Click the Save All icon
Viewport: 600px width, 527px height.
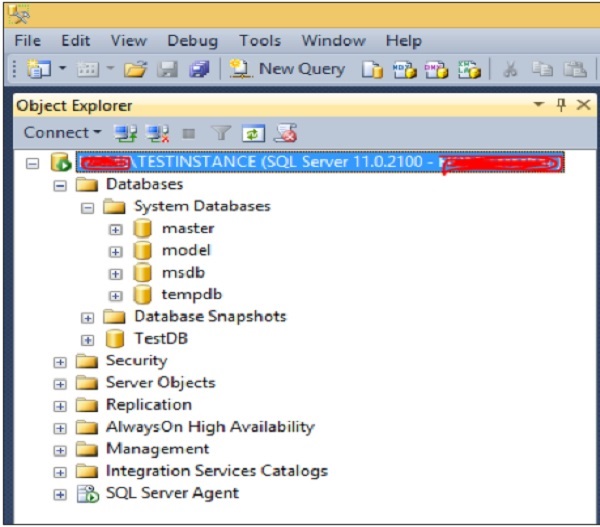[199, 70]
